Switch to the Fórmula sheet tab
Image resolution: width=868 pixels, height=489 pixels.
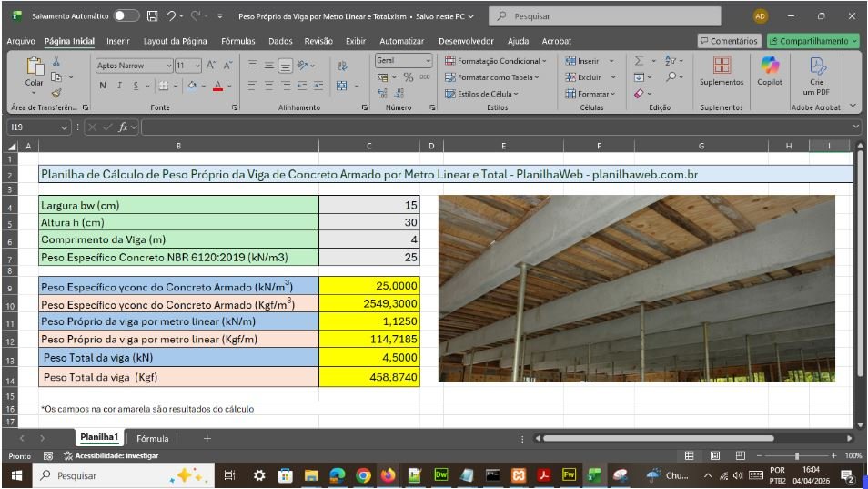tap(152, 438)
